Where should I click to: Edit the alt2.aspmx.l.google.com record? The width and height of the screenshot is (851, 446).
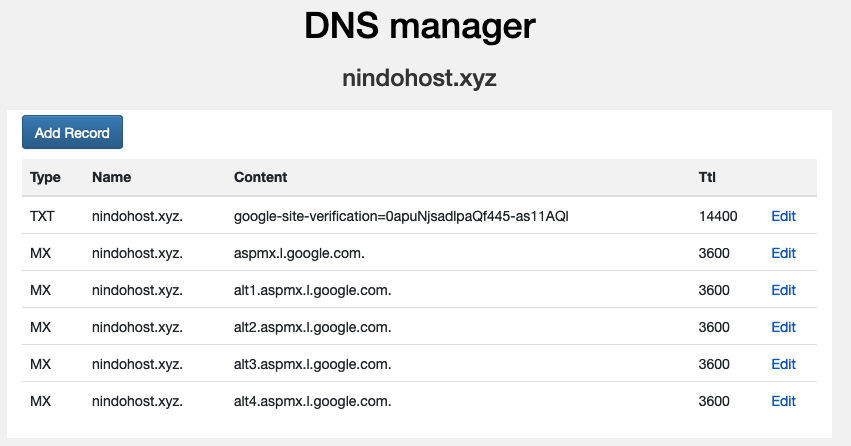(x=783, y=327)
